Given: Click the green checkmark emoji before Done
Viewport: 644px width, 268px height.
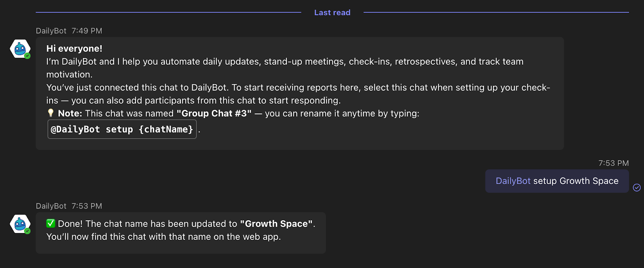Looking at the screenshot, I should point(51,223).
